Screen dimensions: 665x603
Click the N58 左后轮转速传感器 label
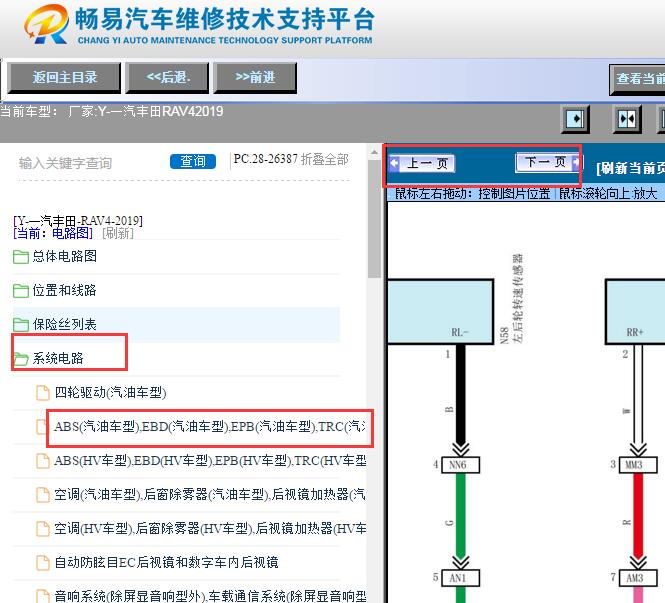pyautogui.click(x=512, y=299)
